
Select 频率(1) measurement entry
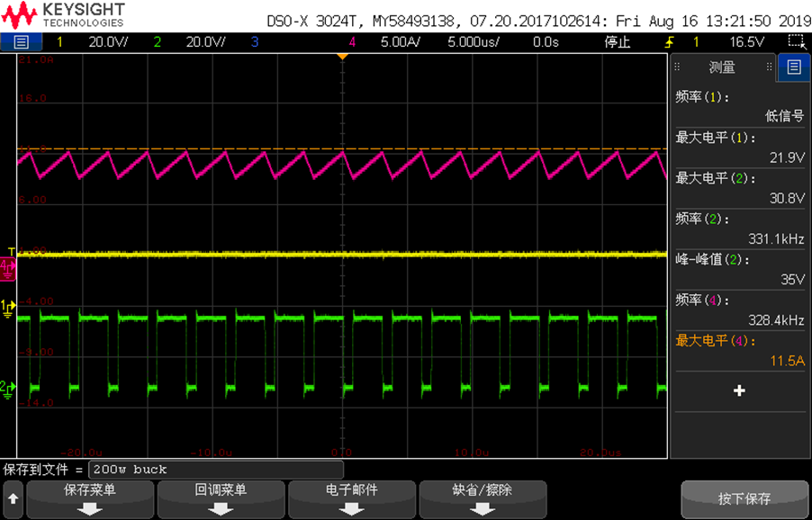(740, 107)
